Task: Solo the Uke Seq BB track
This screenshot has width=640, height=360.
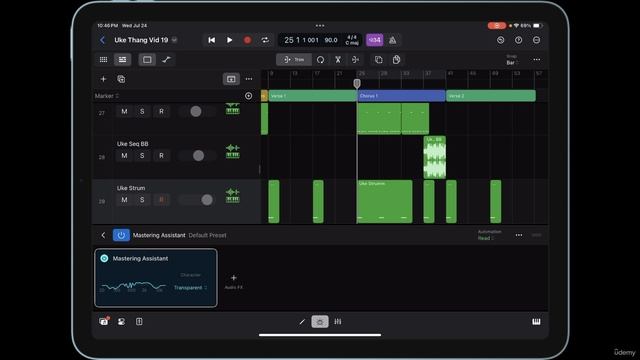Action: point(142,156)
